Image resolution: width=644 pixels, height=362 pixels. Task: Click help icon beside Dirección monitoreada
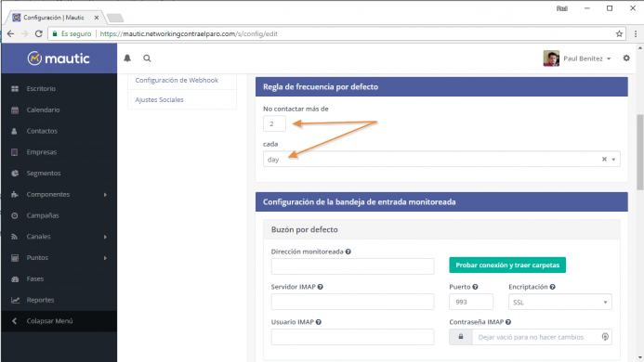tap(348, 252)
